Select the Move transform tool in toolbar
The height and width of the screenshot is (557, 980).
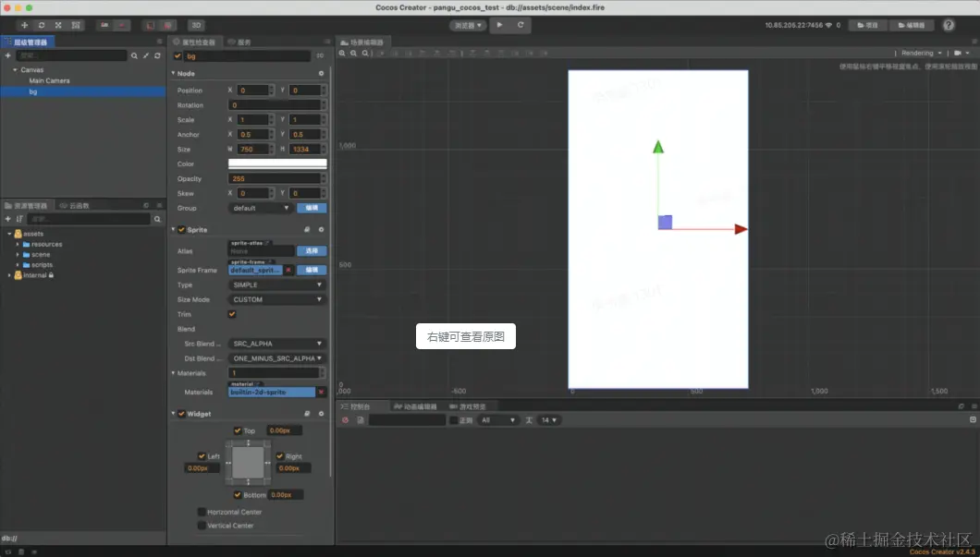tap(24, 25)
